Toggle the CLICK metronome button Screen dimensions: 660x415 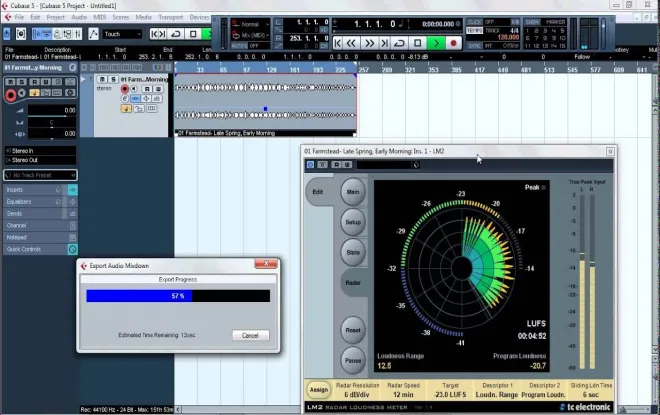(474, 22)
